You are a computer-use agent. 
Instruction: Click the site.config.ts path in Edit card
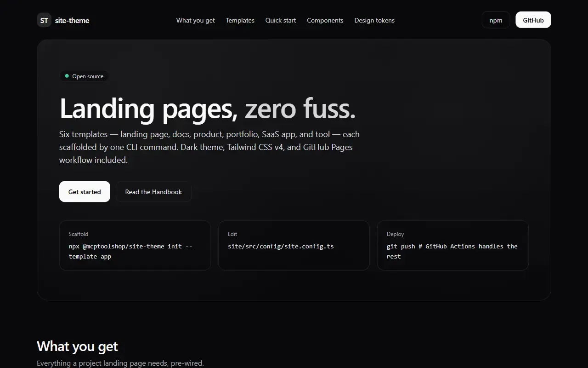(281, 246)
